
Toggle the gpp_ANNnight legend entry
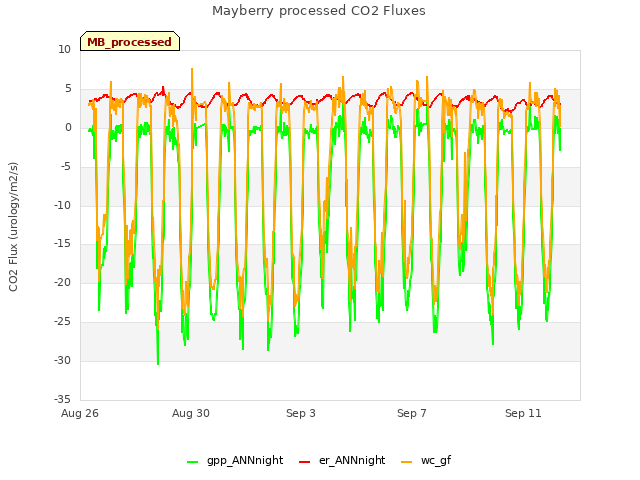coord(235,460)
